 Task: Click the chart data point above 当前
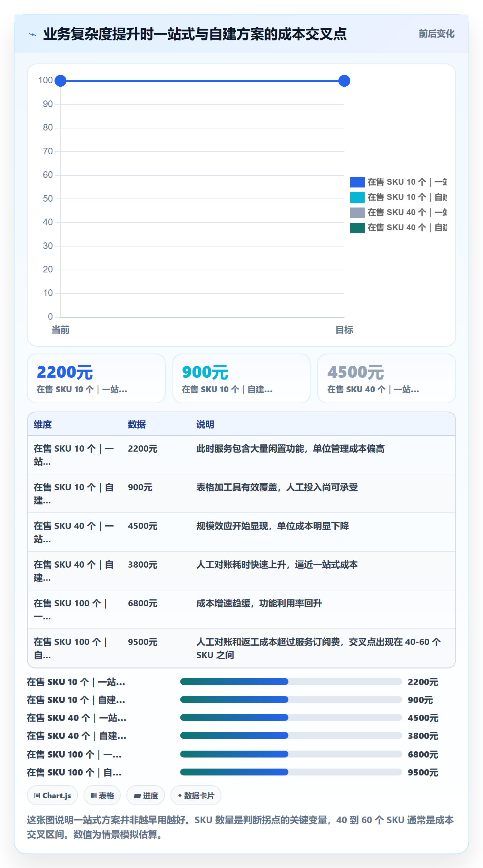(x=60, y=81)
